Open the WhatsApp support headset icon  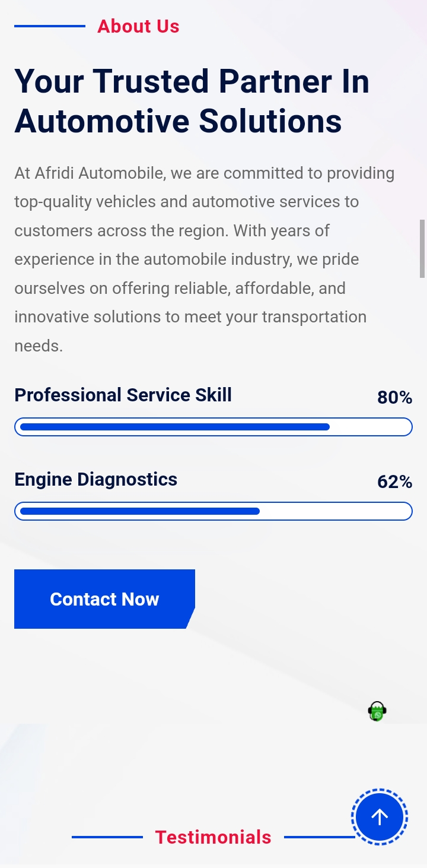tap(377, 711)
